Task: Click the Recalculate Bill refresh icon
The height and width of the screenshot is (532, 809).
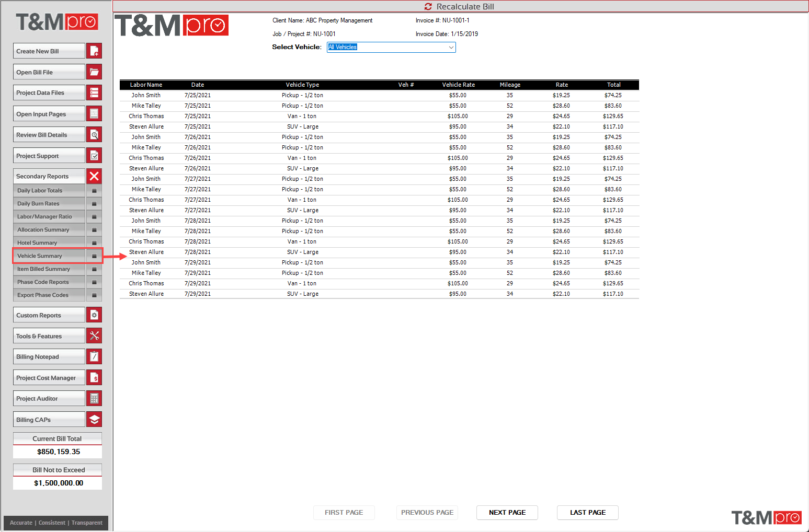Action: [428, 6]
